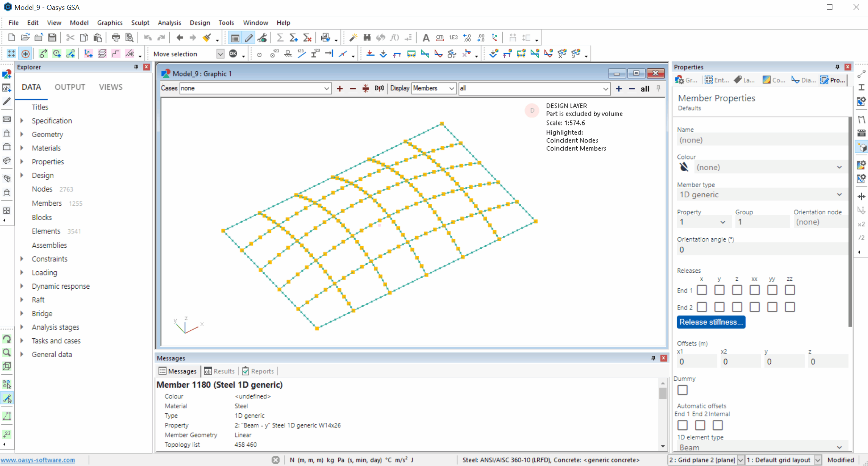
Task: Open the Member type dropdown
Action: 839,194
